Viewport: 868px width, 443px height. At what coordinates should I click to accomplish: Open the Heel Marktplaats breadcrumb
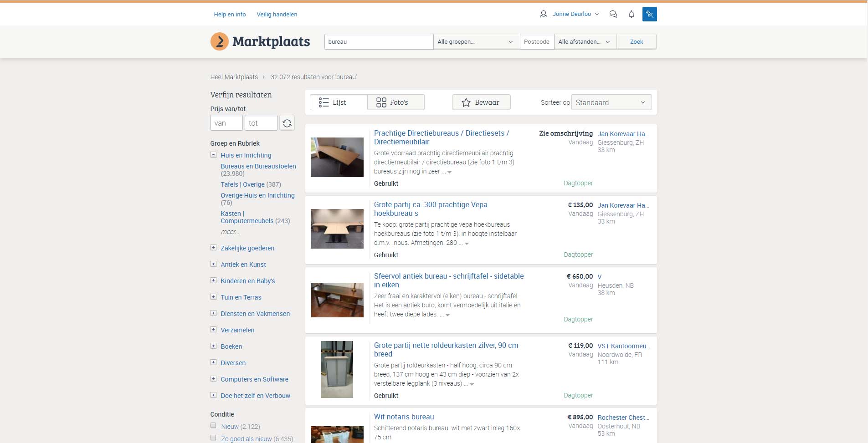pos(234,77)
